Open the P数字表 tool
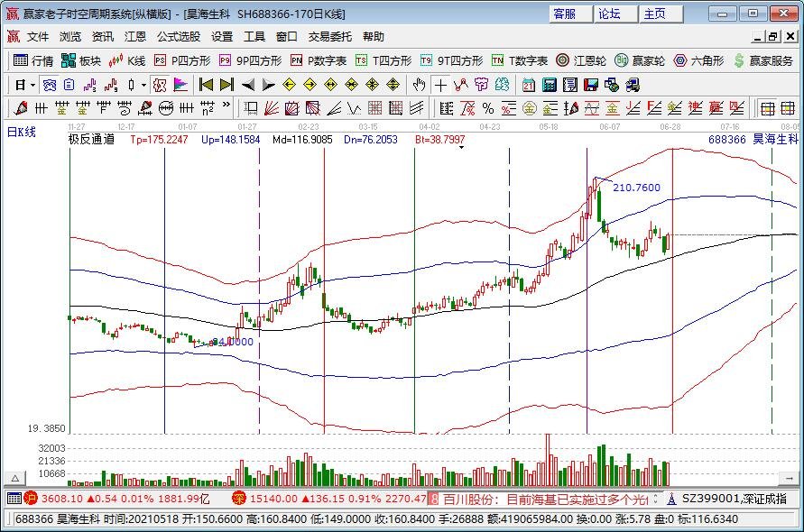The width and height of the screenshot is (804, 532). [319, 61]
